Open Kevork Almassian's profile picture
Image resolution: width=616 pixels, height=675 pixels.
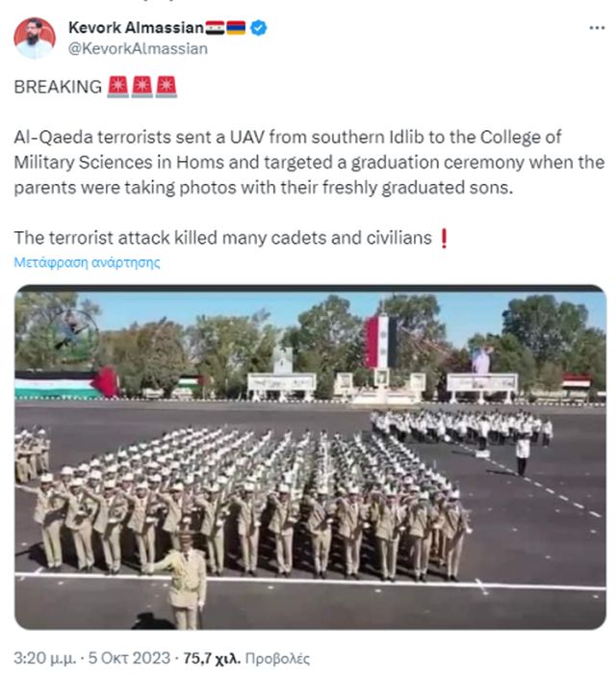(35, 38)
